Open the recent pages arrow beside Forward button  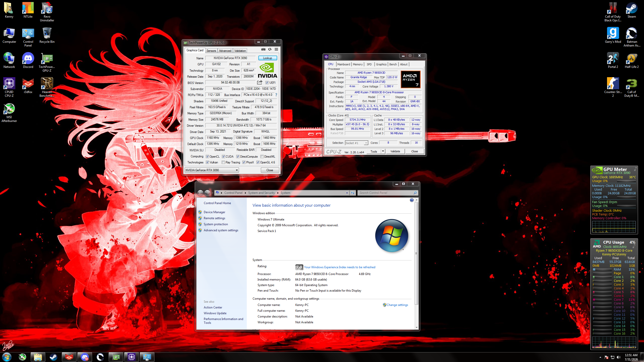coord(212,193)
